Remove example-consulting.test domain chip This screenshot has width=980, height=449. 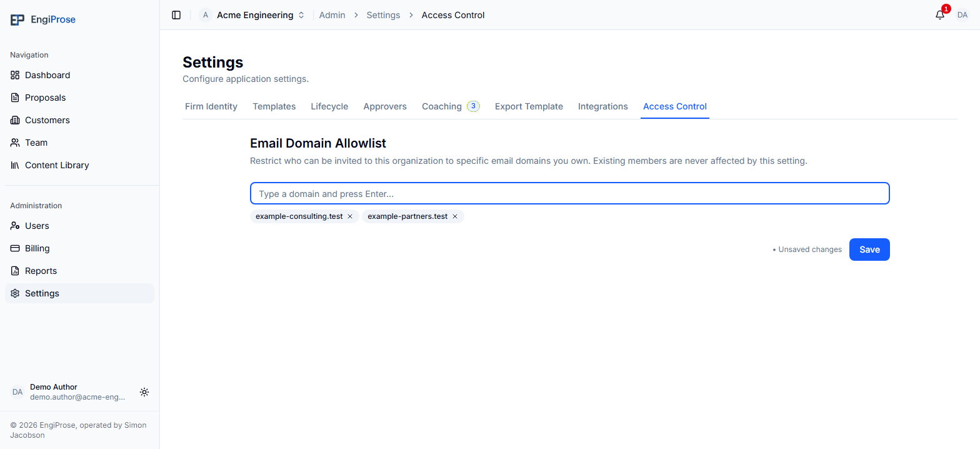[x=350, y=216]
